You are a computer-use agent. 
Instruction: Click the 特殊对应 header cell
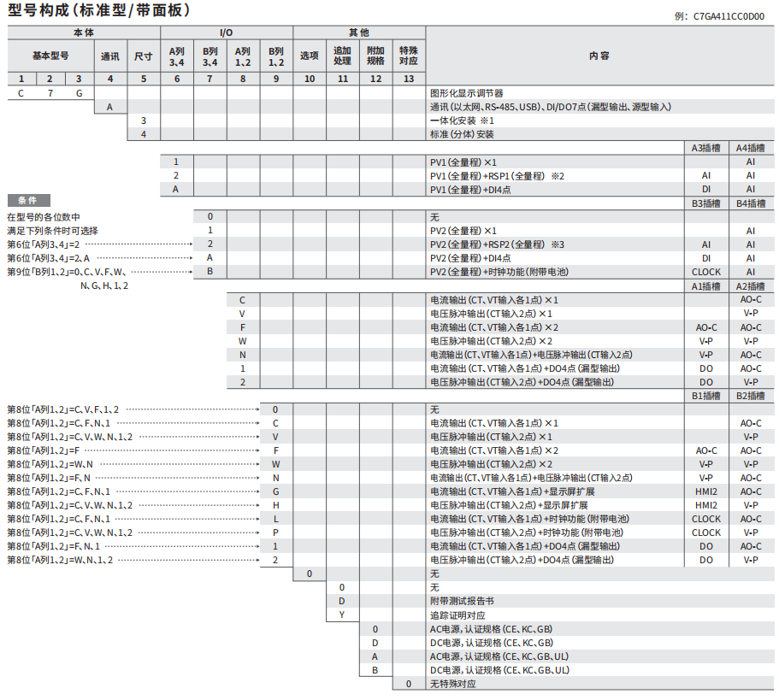click(409, 56)
